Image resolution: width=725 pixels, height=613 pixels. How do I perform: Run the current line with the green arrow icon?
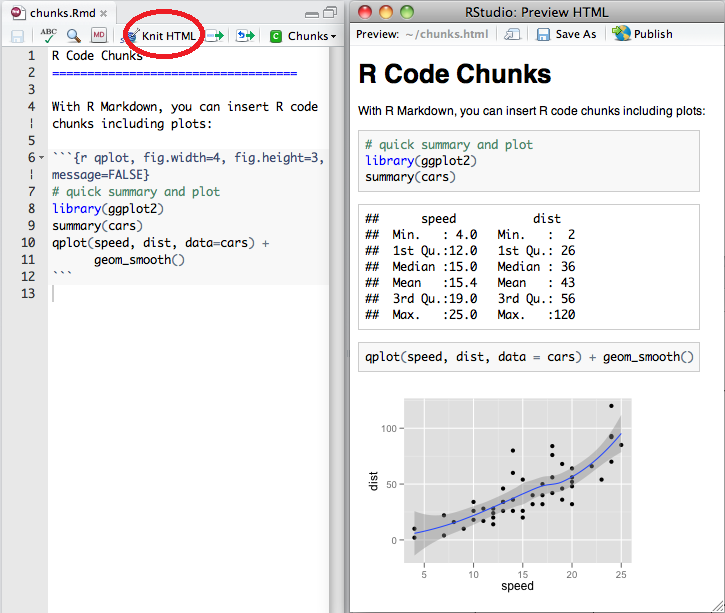point(215,35)
